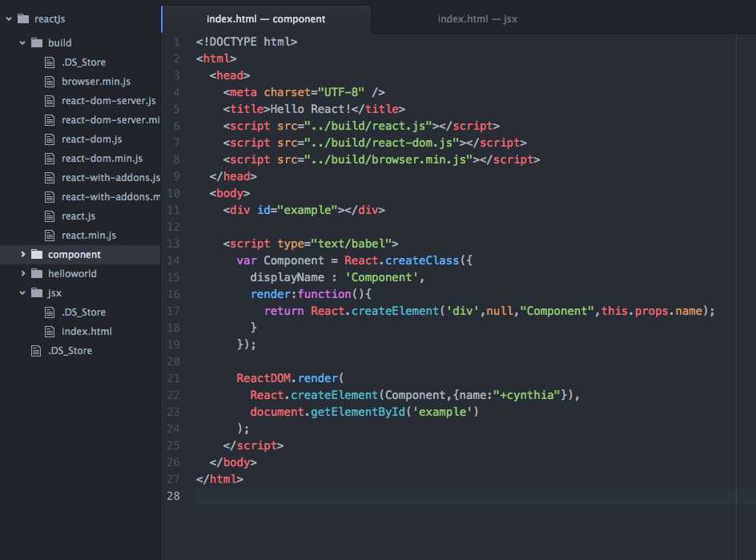Click file icon beside index.html in tree
Image resolution: width=756 pixels, height=560 pixels.
(50, 332)
